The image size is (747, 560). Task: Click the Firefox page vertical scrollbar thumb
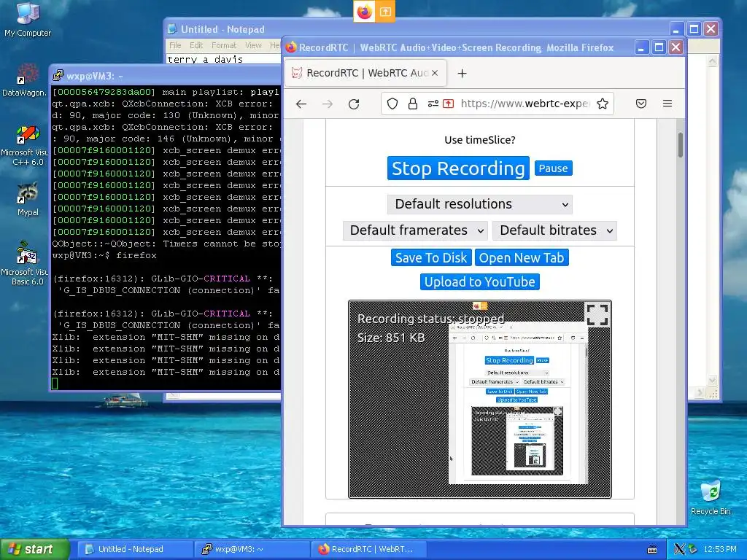point(681,144)
